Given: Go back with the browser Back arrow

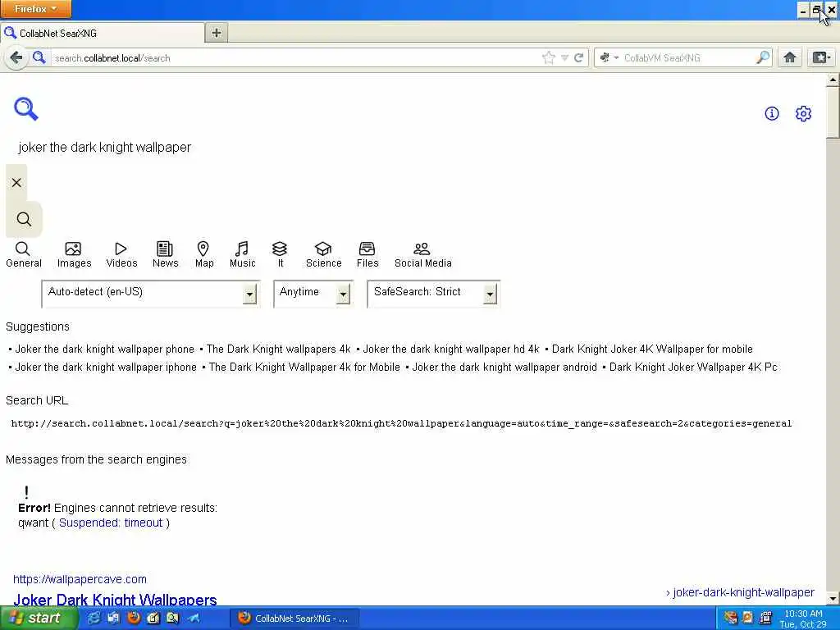Looking at the screenshot, I should (x=16, y=57).
